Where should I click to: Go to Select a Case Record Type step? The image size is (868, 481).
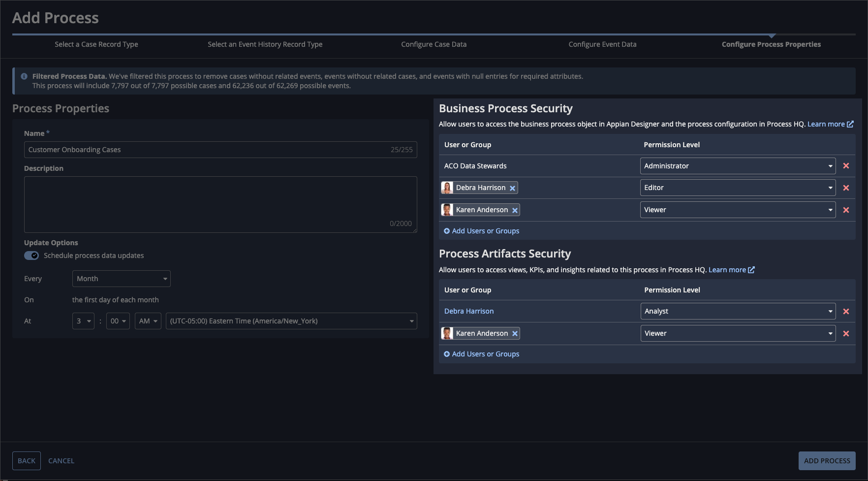point(96,44)
